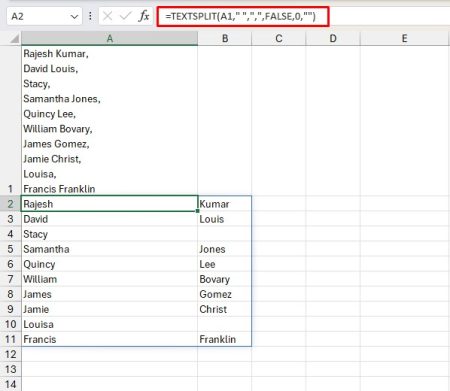Screen dimensions: 450x391
Task: Click the cell containing Samantha in row 5
Action: coord(109,249)
